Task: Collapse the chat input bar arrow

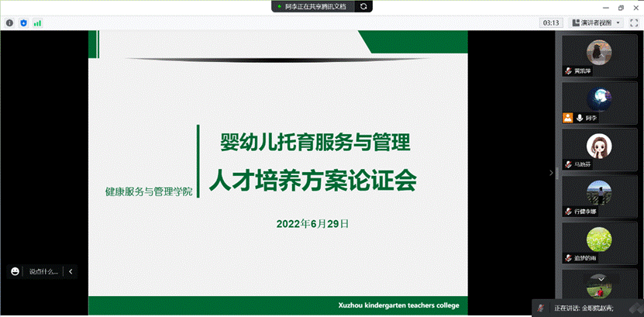Action: pos(71,271)
